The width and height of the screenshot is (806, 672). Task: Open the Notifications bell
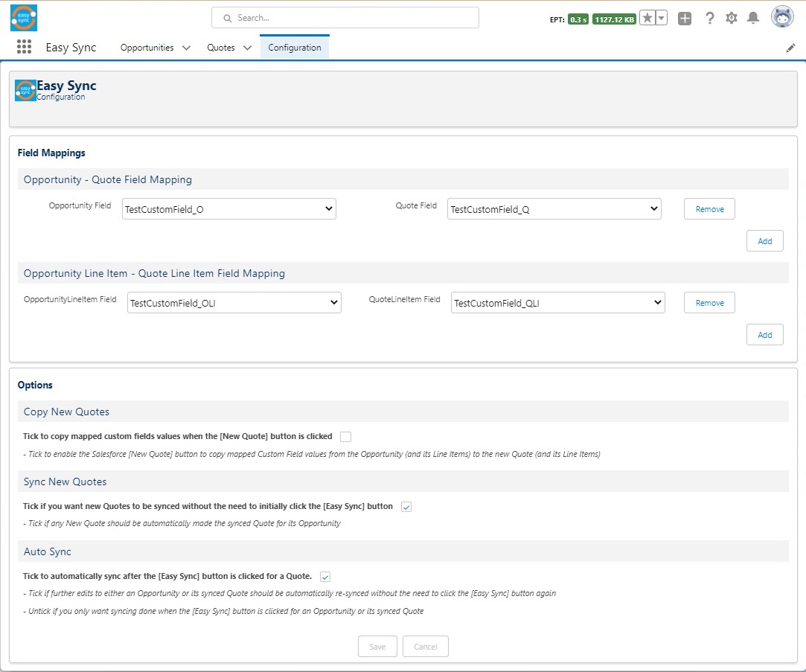coord(753,19)
